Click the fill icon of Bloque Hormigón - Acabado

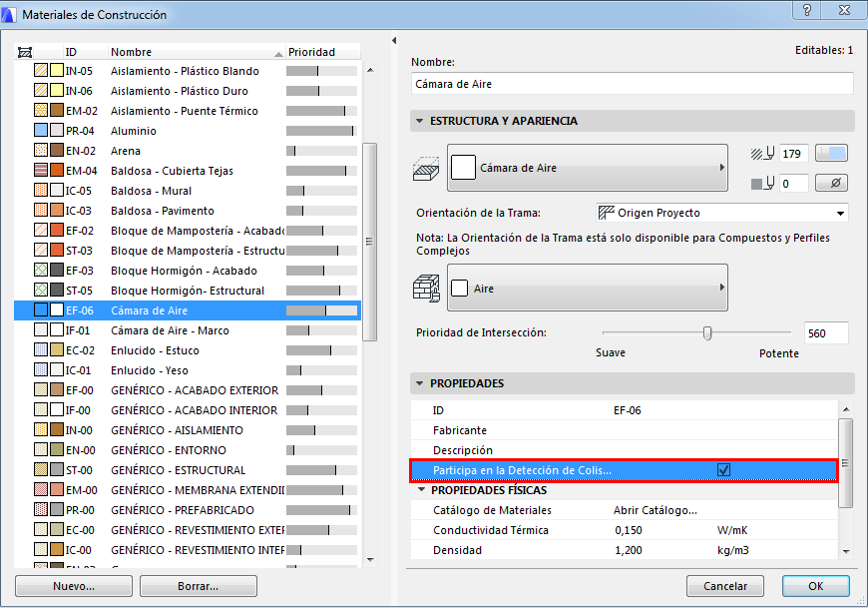click(x=41, y=271)
